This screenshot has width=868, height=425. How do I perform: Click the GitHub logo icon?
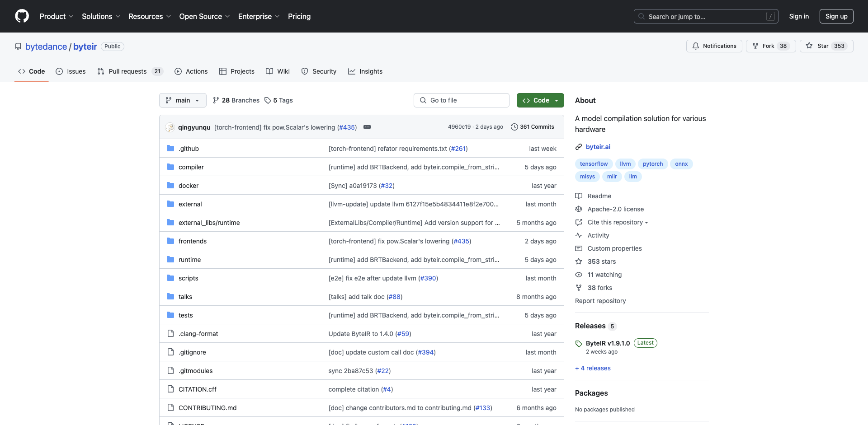tap(22, 16)
